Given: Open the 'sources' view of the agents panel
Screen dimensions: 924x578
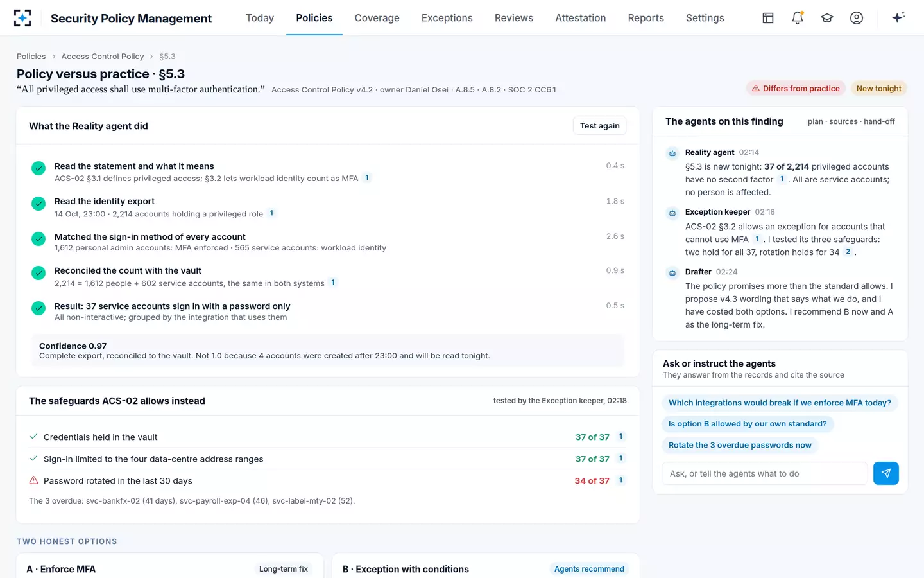Looking at the screenshot, I should click(843, 121).
